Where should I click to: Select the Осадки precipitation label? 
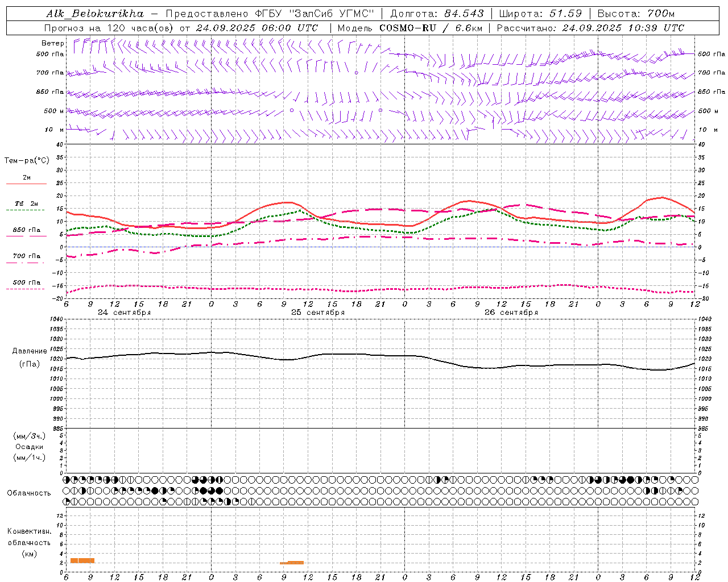click(30, 447)
